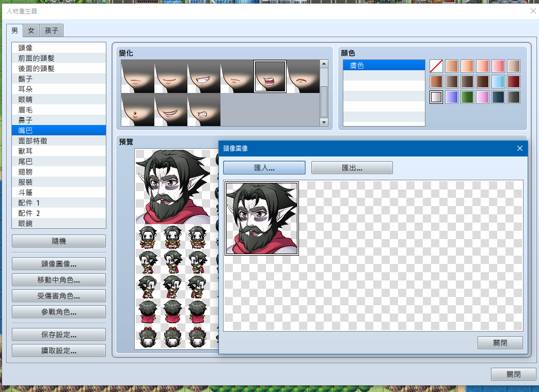
Task: Select the clenched teeth grimace mouth variation
Action: tap(204, 109)
